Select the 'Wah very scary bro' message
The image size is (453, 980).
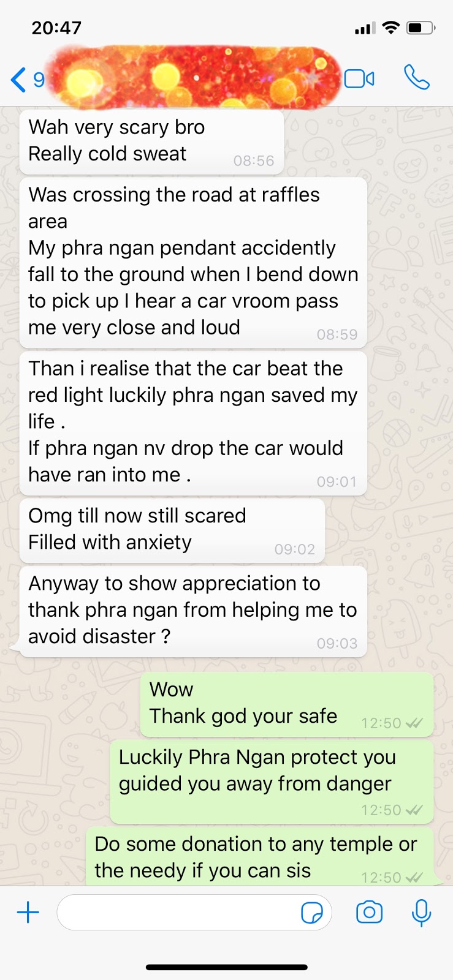tap(151, 142)
